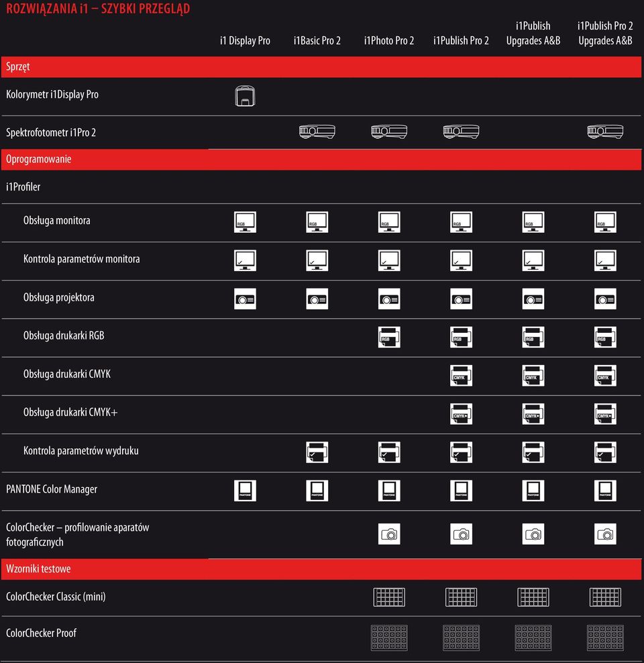Screen dimensions: 644x663
Task: Click the 'i1Photo Pro 2' column header
Action: click(389, 40)
